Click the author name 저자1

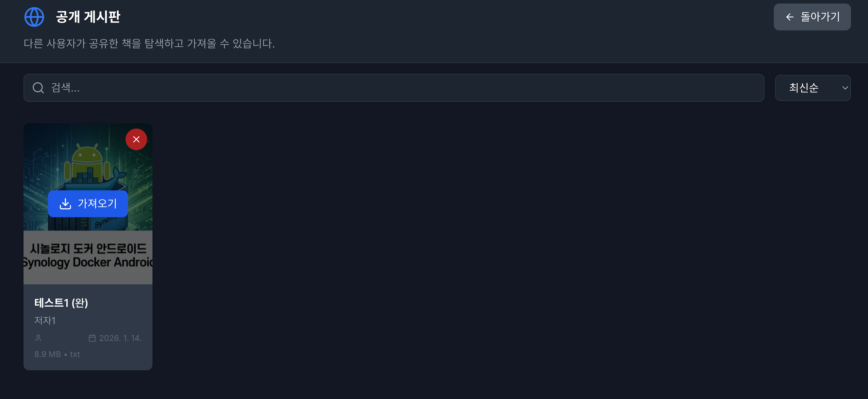(x=45, y=320)
